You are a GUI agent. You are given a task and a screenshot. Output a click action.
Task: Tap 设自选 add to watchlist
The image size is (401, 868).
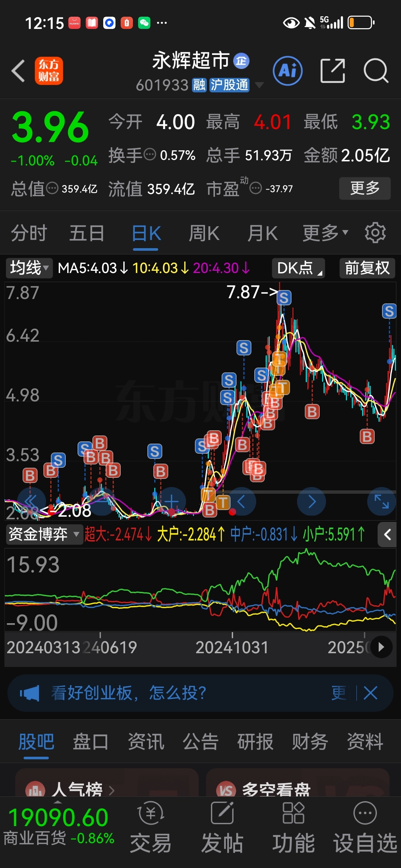[365, 827]
